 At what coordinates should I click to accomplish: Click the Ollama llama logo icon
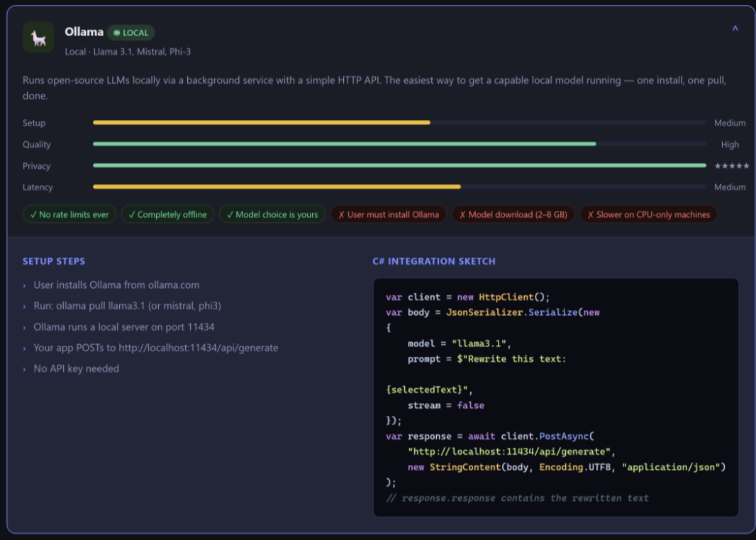(x=38, y=38)
